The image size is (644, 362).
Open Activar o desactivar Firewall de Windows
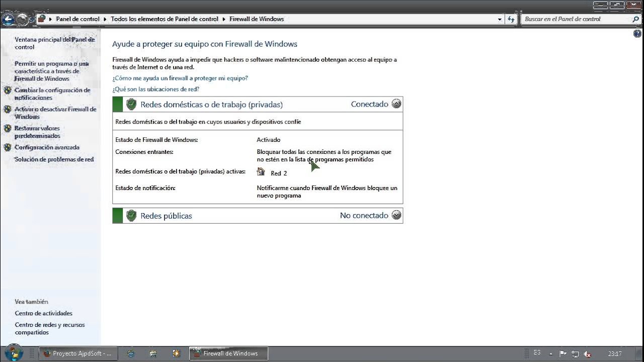click(55, 113)
